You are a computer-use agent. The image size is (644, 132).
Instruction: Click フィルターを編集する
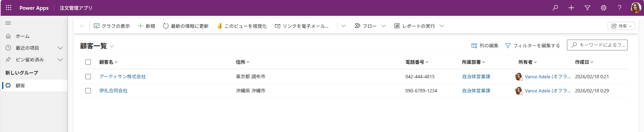pyautogui.click(x=533, y=45)
